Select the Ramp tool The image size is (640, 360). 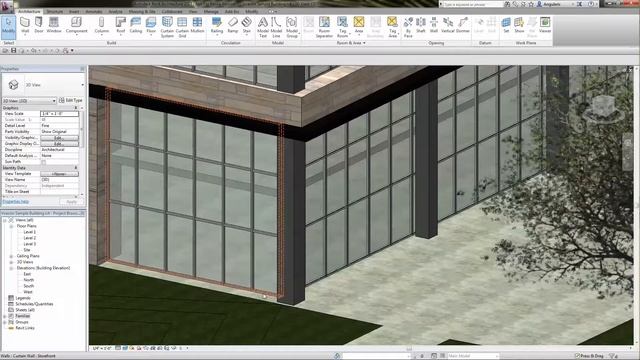233,26
